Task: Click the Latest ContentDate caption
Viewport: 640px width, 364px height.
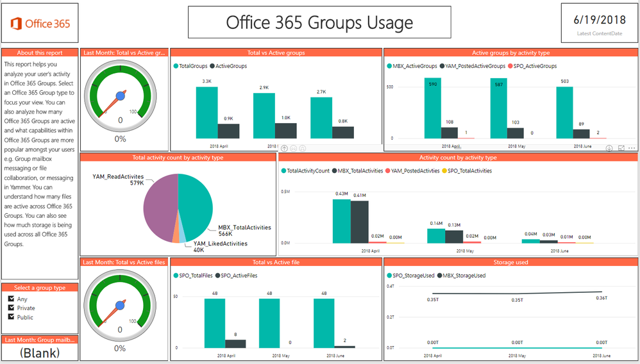Action: [600, 33]
